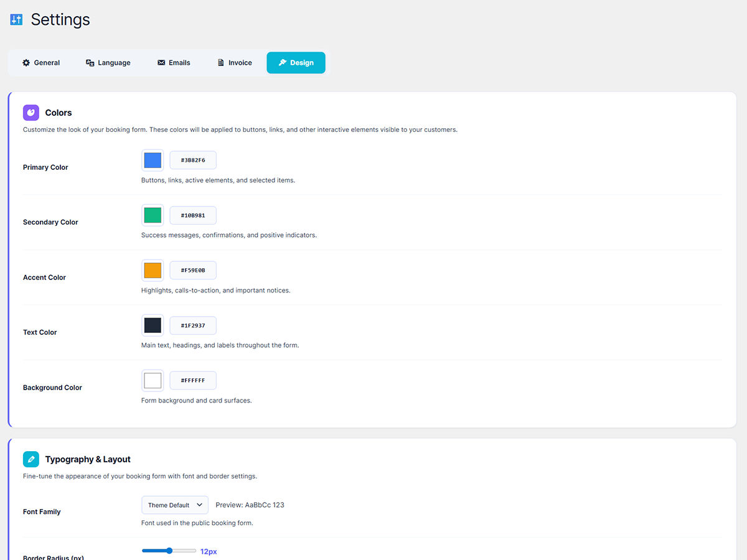Click the paintbrush icon on the Design tab
This screenshot has width=747, height=560.
(x=283, y=63)
